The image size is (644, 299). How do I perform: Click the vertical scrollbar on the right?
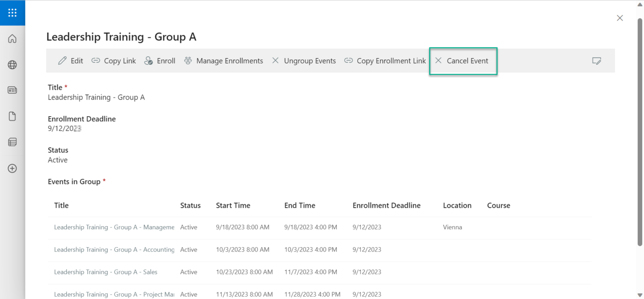(640, 134)
